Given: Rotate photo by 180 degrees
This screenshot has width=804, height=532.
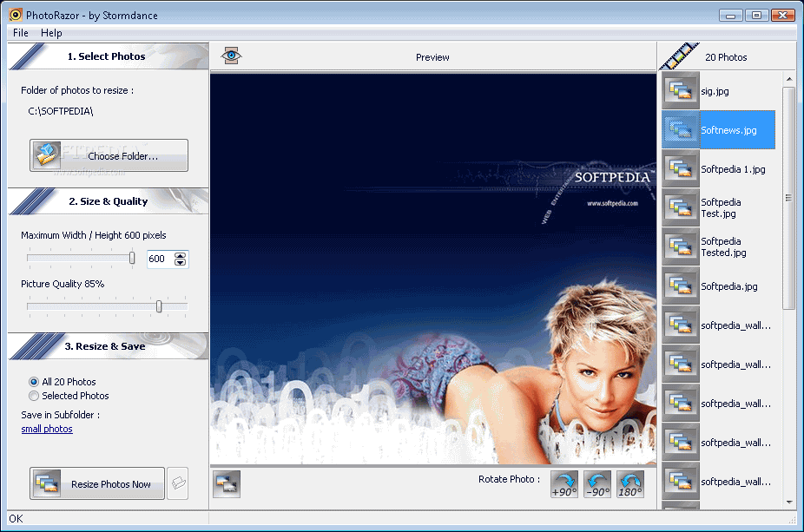Looking at the screenshot, I should point(630,484).
